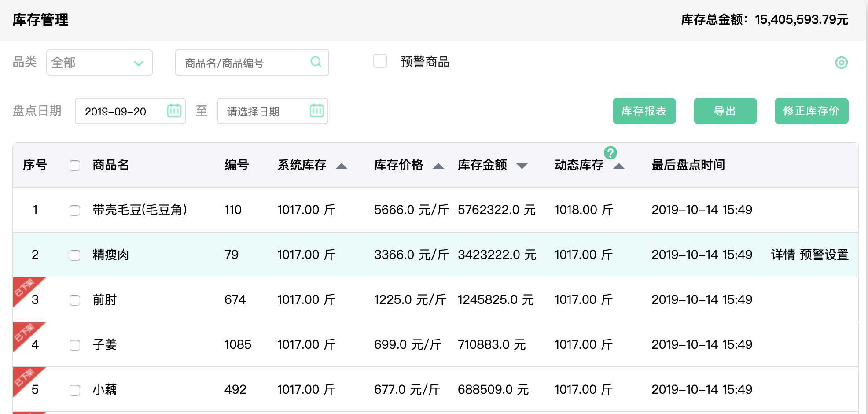Enable the 预警商品 checkbox
The width and height of the screenshot is (868, 414).
coord(380,61)
